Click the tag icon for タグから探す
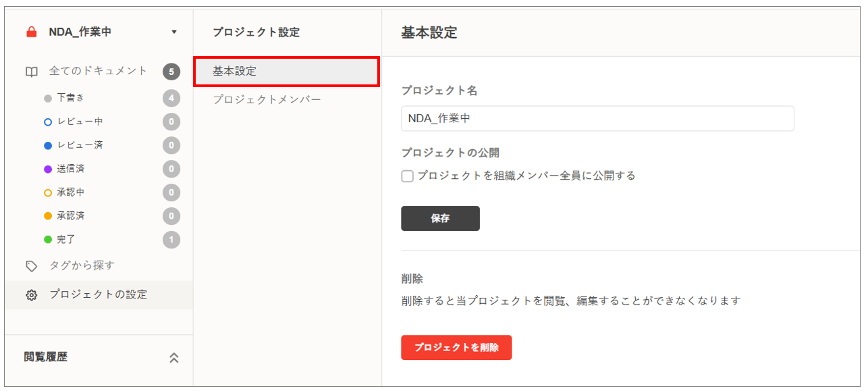Image resolution: width=868 pixels, height=391 pixels. click(x=31, y=266)
